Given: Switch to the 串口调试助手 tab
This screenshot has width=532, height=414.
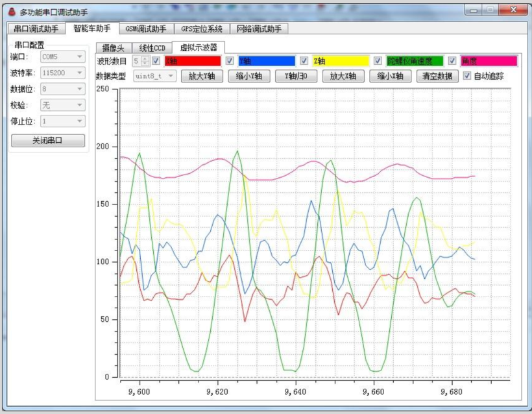Looking at the screenshot, I should tap(36, 29).
